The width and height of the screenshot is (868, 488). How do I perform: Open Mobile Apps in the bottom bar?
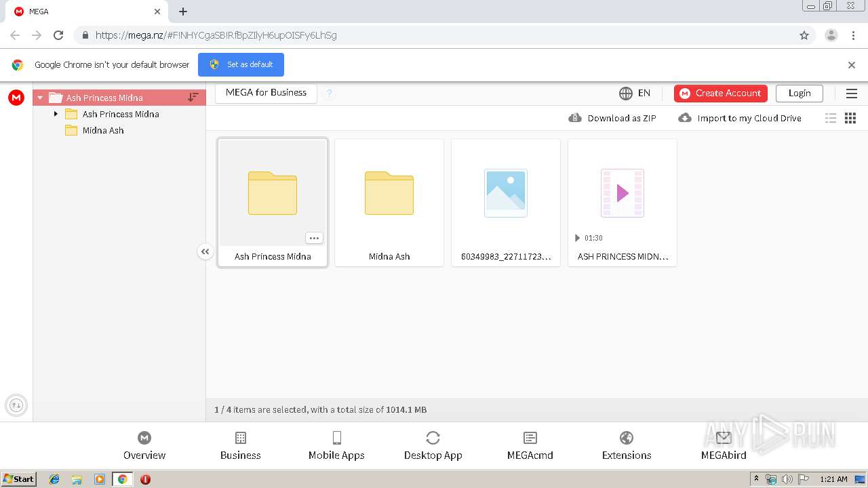336,446
